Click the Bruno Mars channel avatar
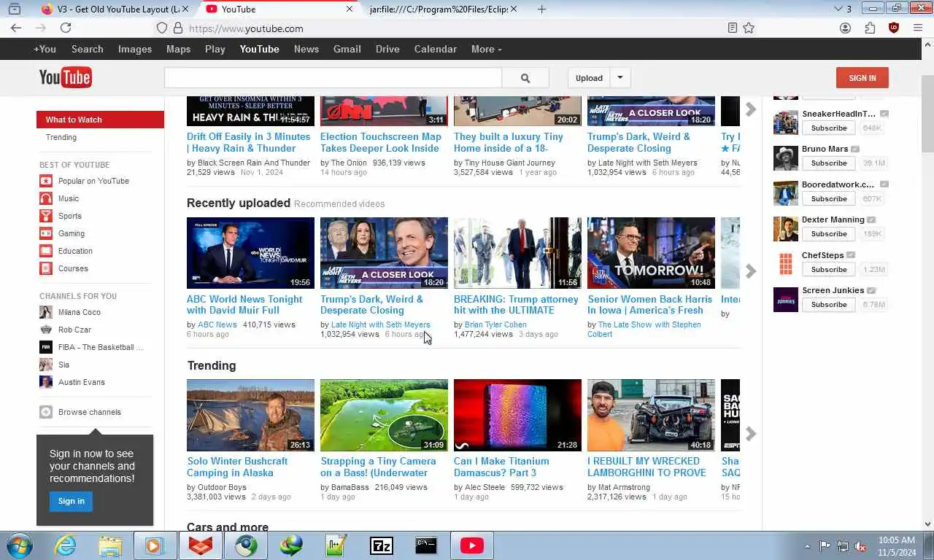 click(x=786, y=157)
